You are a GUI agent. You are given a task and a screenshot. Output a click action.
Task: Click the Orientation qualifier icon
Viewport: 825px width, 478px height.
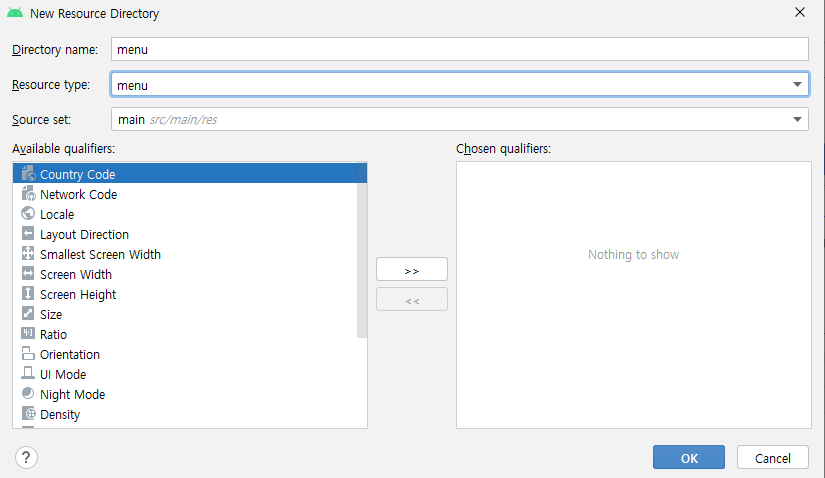click(28, 353)
